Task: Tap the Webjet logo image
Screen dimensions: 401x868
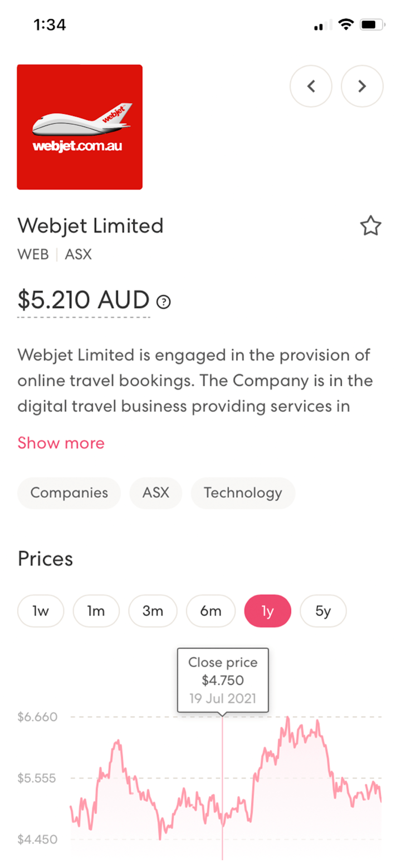Action: coord(80,127)
